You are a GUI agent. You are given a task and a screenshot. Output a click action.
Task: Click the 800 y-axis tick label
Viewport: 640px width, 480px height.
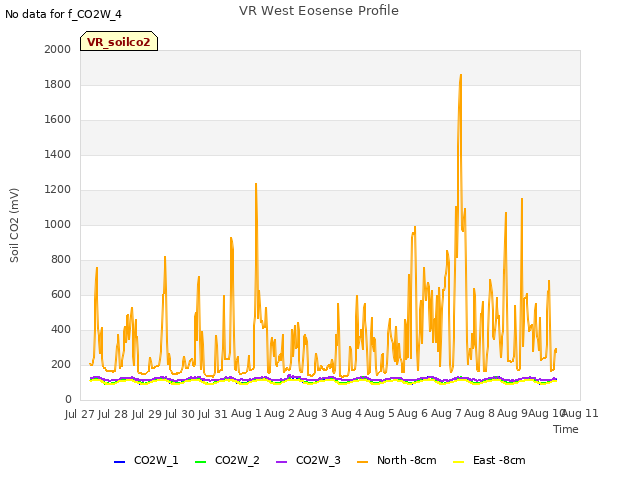tap(61, 260)
